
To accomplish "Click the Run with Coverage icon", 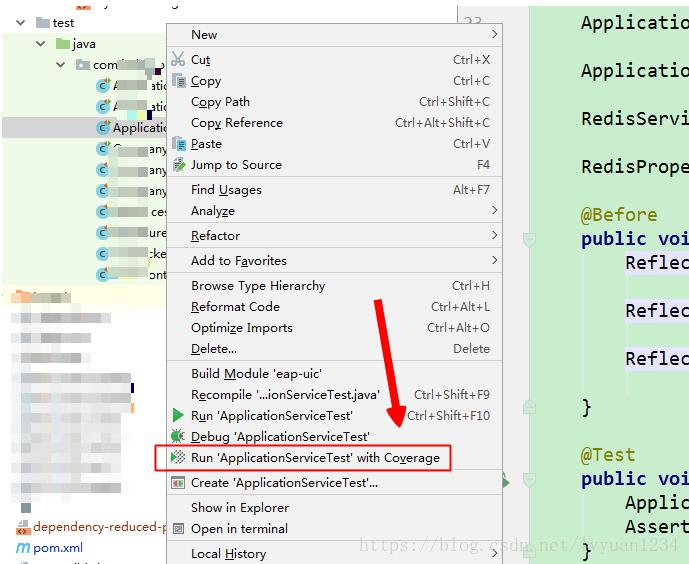I will pos(178,457).
